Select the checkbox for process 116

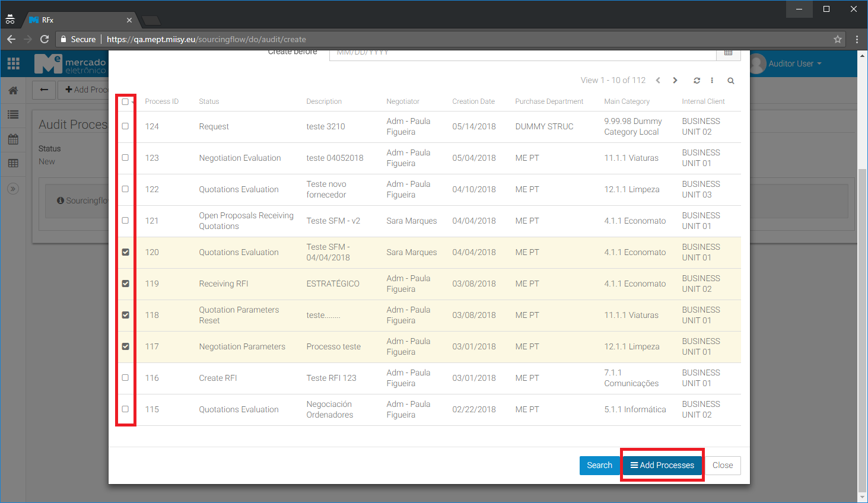[x=125, y=378]
